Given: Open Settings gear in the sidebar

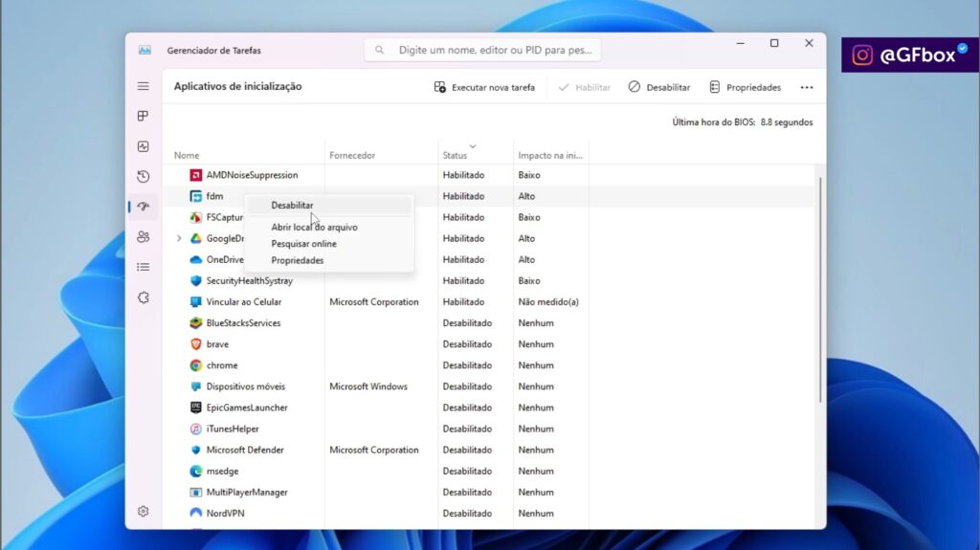Looking at the screenshot, I should point(144,511).
